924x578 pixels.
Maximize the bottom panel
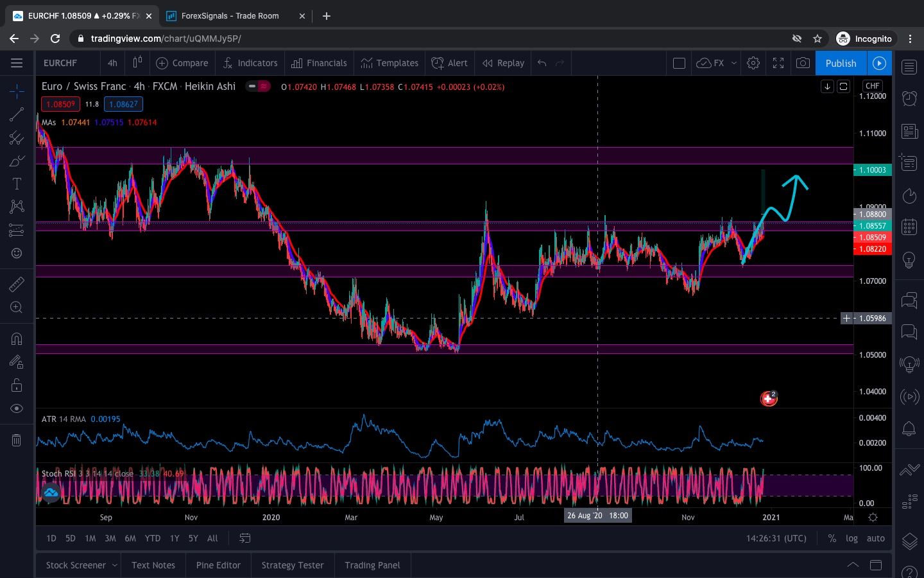(x=876, y=565)
